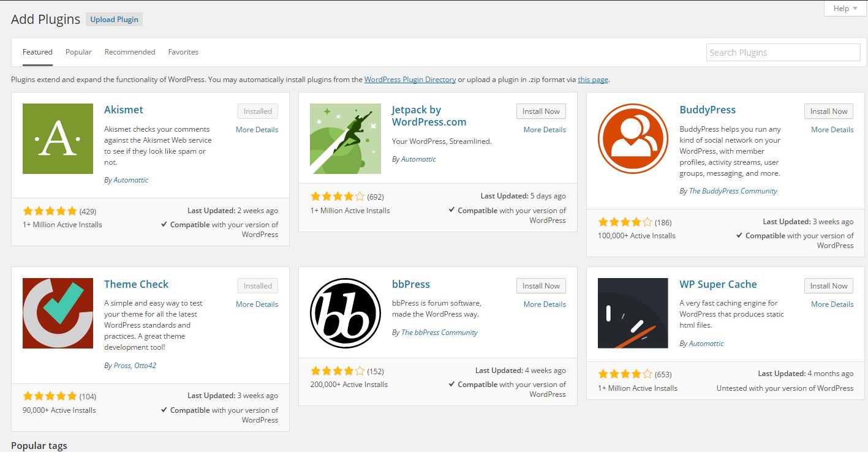Open More Details for Jetpack
The width and height of the screenshot is (868, 452).
point(545,130)
